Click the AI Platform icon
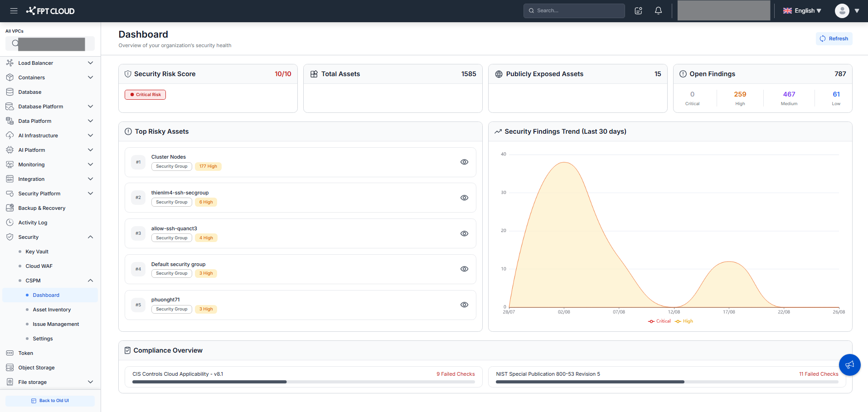The height and width of the screenshot is (412, 868). click(x=10, y=150)
